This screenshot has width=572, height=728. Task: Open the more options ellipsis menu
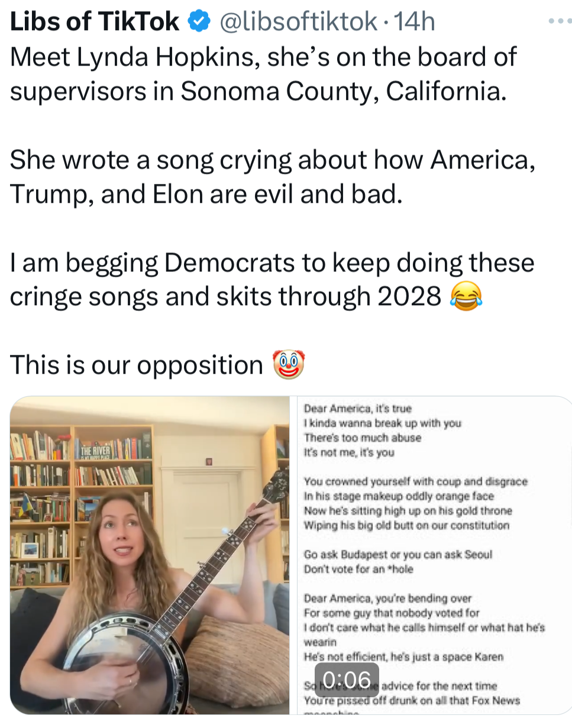pos(559,21)
